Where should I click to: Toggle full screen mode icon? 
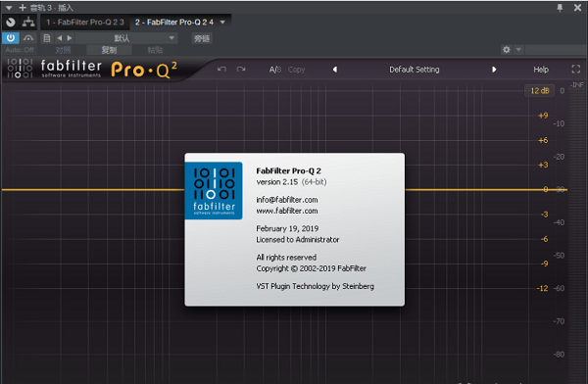pos(576,69)
